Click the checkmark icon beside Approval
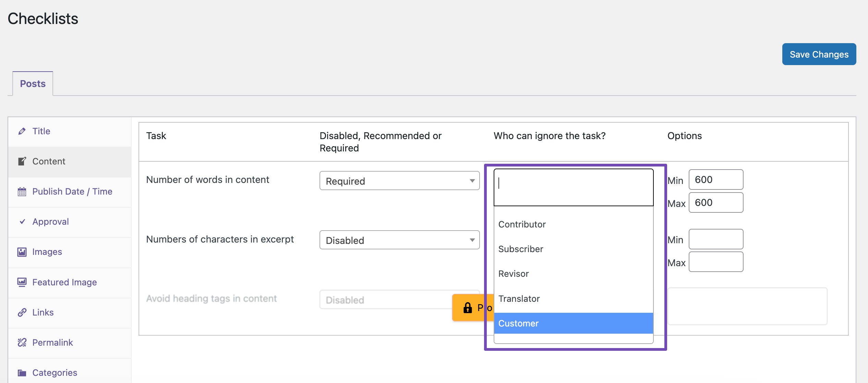 click(x=22, y=222)
